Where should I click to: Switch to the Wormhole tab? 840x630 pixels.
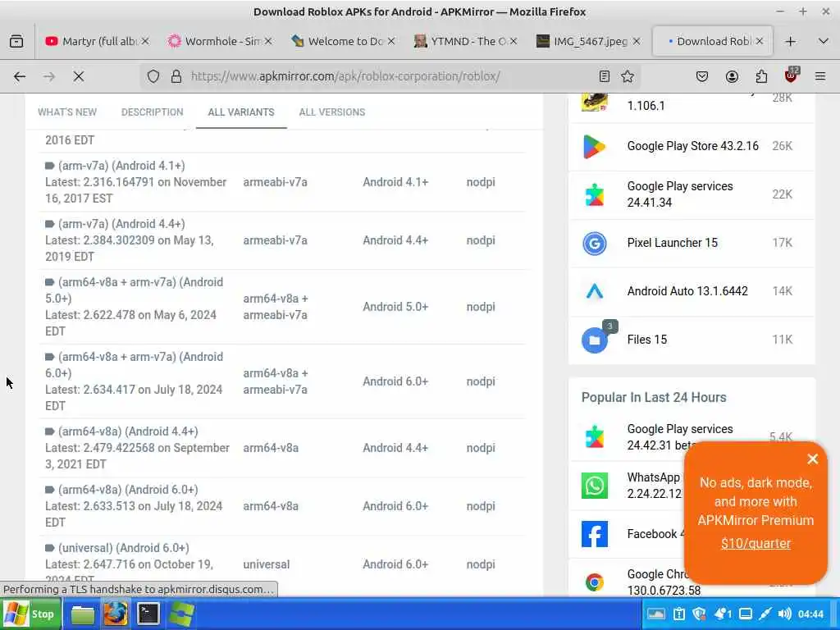[x=220, y=41]
